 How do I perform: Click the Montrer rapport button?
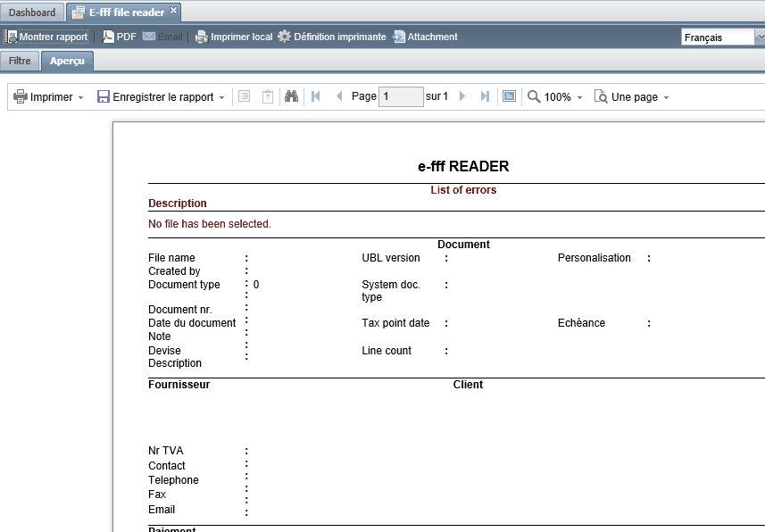click(x=46, y=37)
